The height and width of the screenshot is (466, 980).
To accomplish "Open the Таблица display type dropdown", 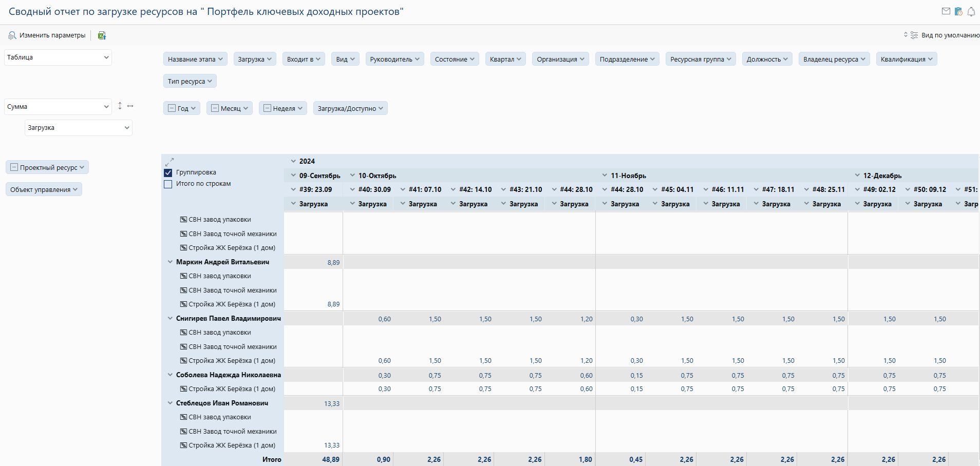I will click(58, 57).
